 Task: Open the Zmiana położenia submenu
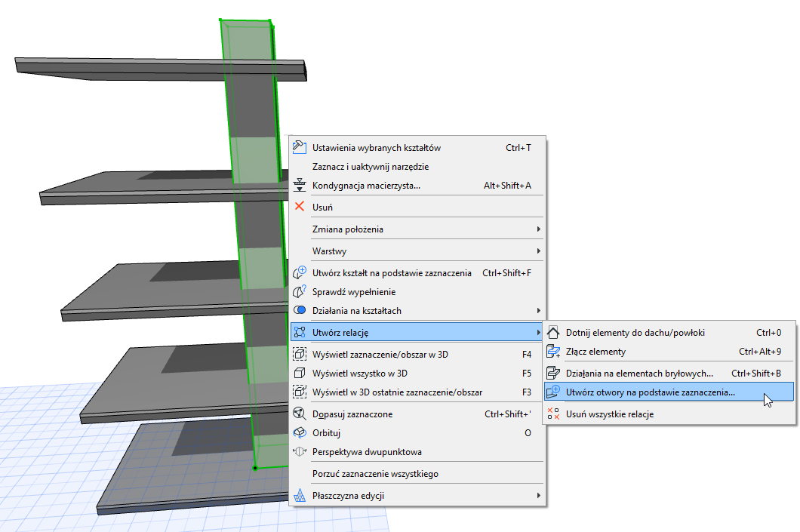point(417,229)
